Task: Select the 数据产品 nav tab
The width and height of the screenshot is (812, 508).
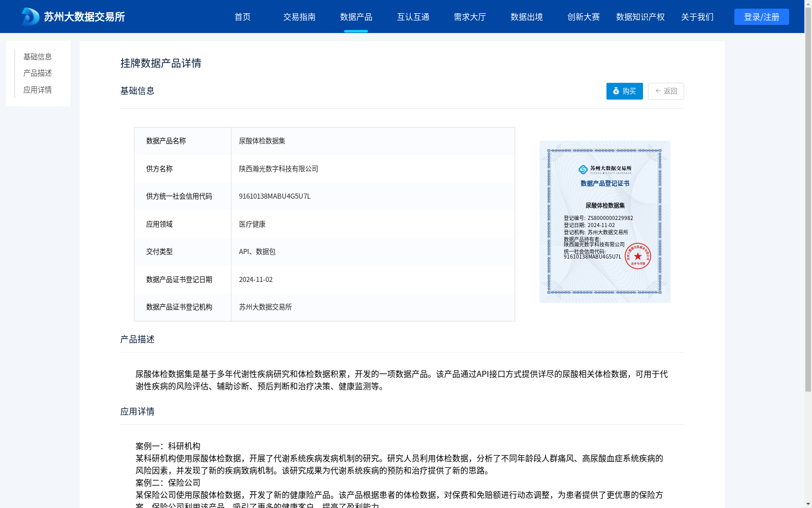Action: point(356,17)
